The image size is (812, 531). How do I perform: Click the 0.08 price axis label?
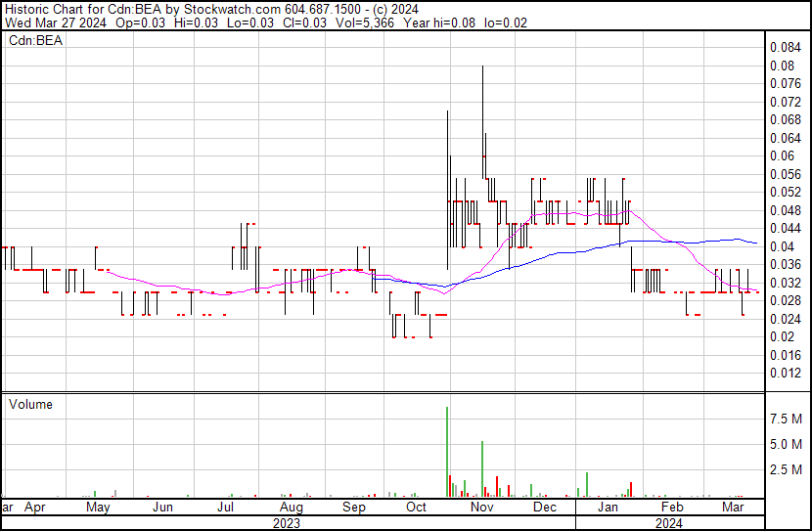(782, 66)
